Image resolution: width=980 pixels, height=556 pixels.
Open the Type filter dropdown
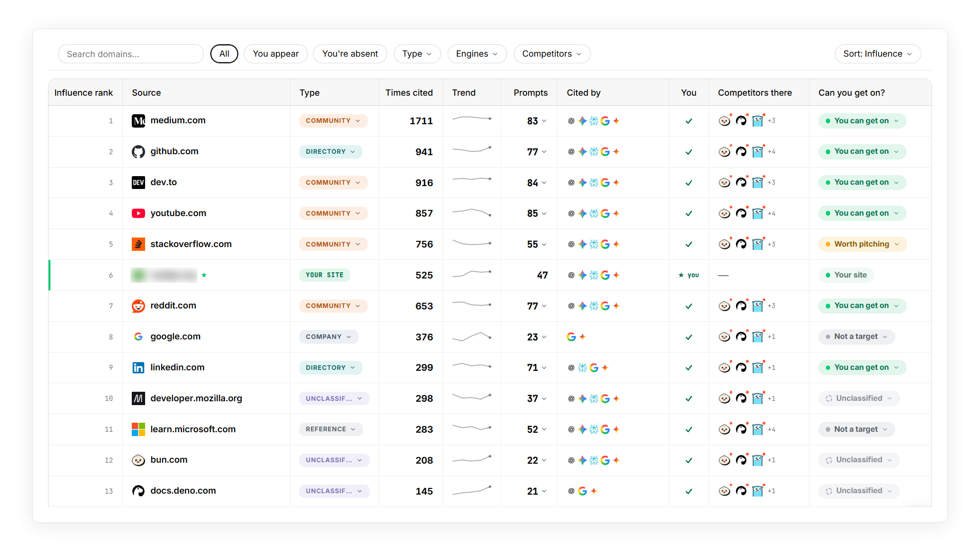[x=417, y=54]
